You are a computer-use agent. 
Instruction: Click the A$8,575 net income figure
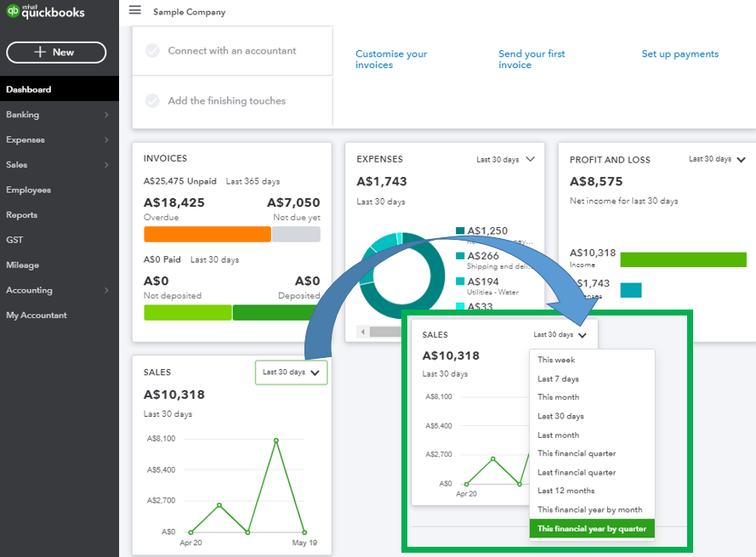point(596,181)
